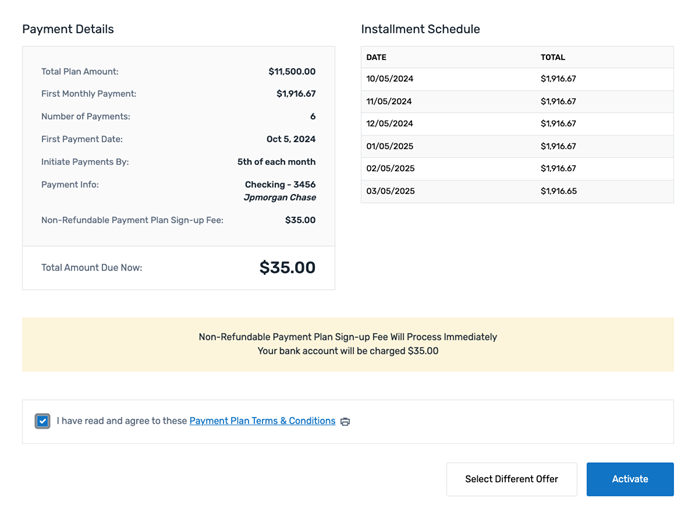Screen dimensions: 700x512
Task: Choose Select Different Offer button
Action: point(511,479)
